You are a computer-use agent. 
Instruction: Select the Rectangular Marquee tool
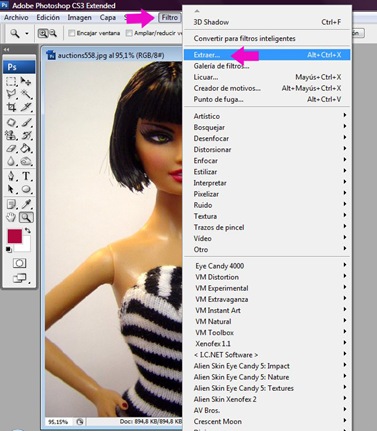(x=11, y=81)
